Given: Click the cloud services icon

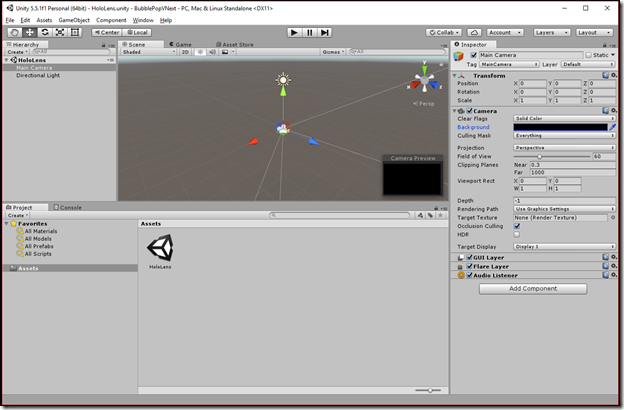Looking at the screenshot, I should [x=474, y=32].
